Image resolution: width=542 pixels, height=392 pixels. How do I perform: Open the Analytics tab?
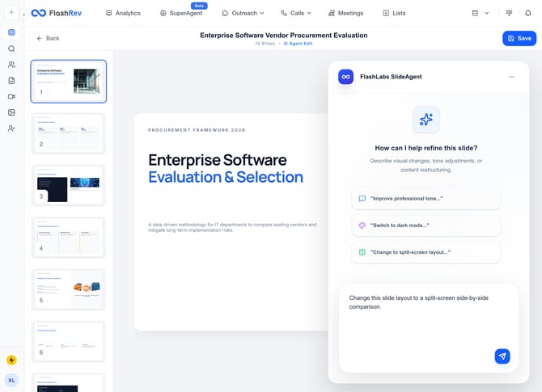click(123, 13)
